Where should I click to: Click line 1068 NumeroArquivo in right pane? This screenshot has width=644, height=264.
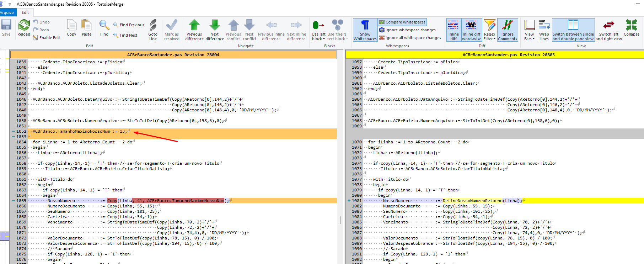coord(504,121)
